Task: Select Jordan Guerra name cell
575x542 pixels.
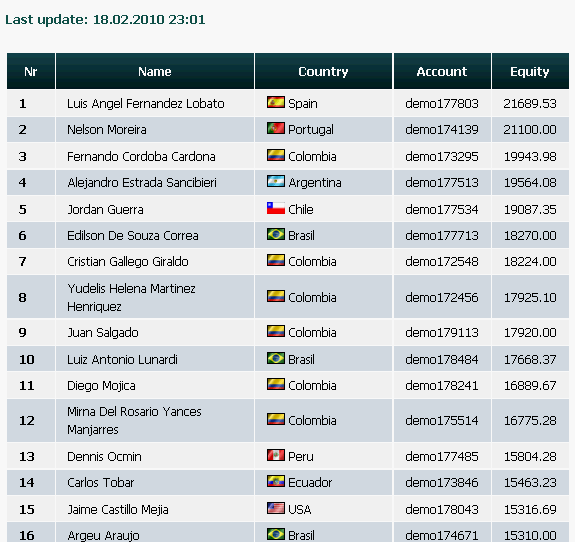Action: [x=155, y=209]
